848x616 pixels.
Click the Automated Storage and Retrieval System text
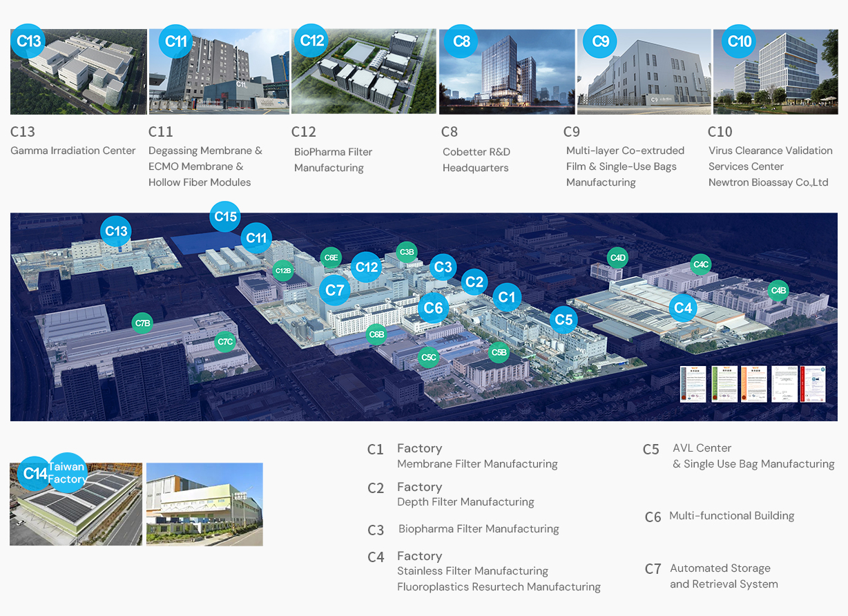pos(724,576)
